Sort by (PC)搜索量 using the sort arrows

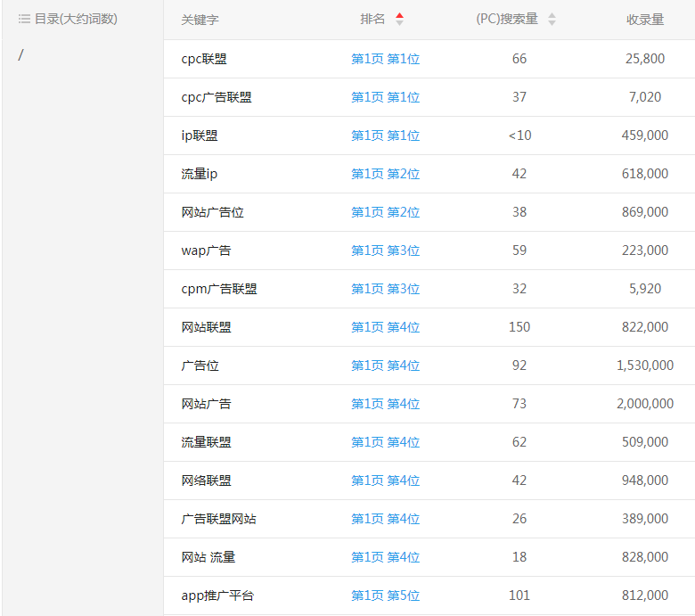point(552,20)
